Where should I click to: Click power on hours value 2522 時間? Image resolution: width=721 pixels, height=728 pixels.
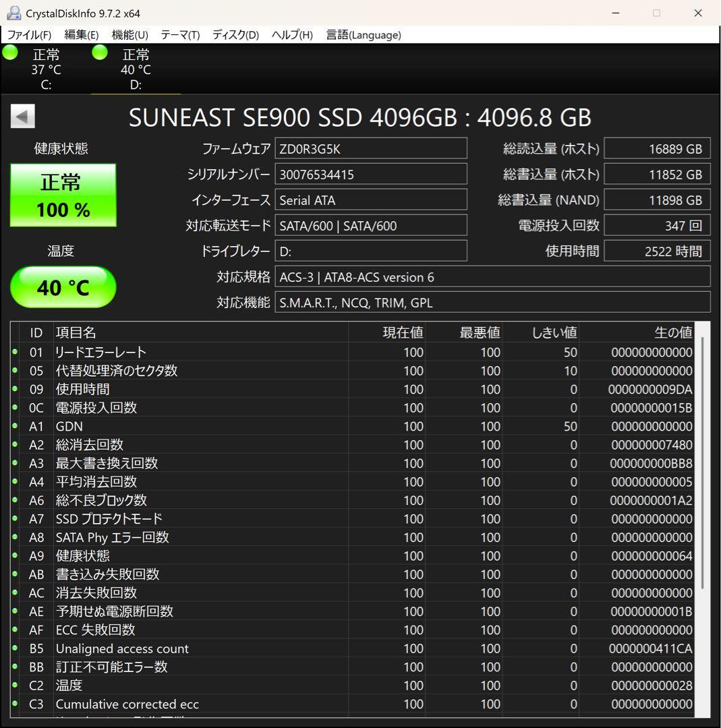pyautogui.click(x=657, y=251)
